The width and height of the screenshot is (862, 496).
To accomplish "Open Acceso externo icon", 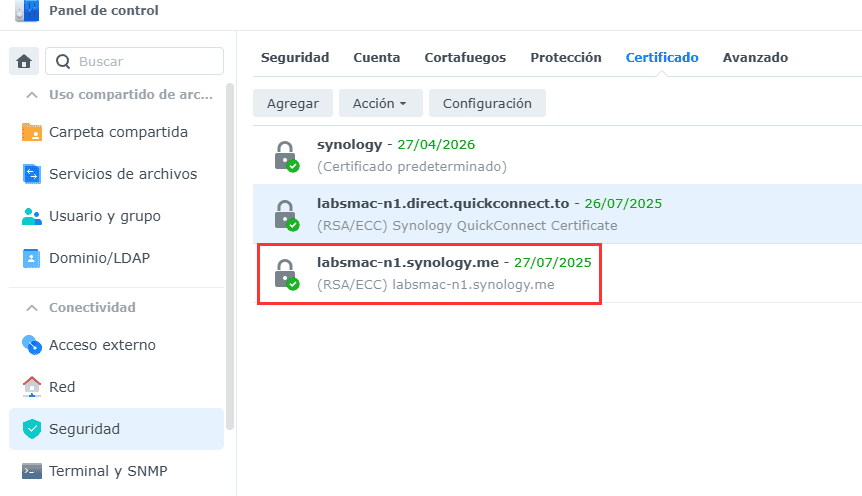I will pos(32,345).
